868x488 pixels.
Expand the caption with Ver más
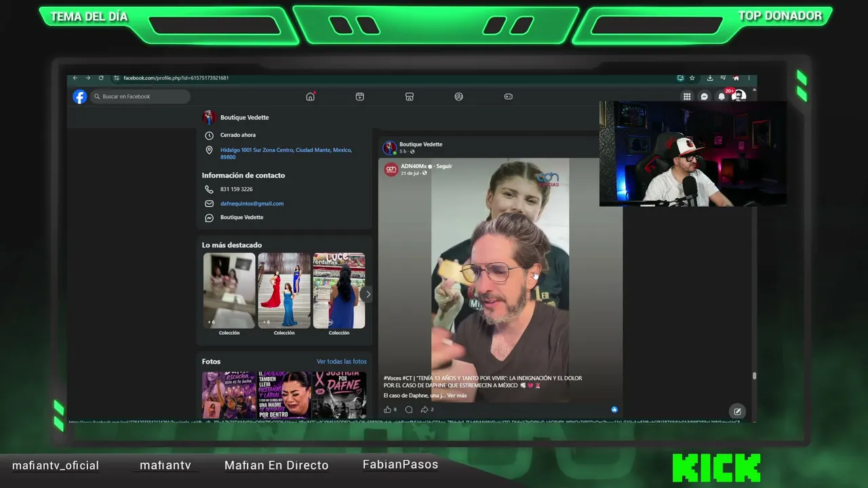pos(457,395)
